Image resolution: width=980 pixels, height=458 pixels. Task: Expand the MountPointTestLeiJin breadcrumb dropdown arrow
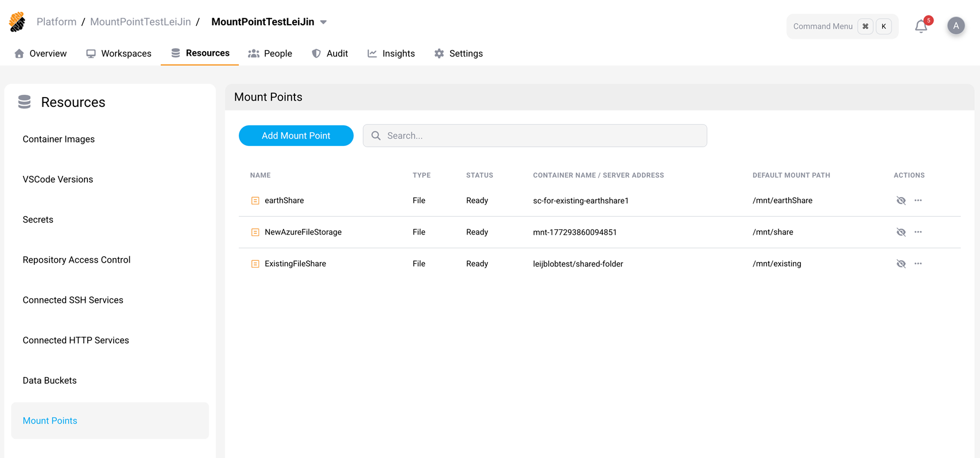click(x=323, y=22)
